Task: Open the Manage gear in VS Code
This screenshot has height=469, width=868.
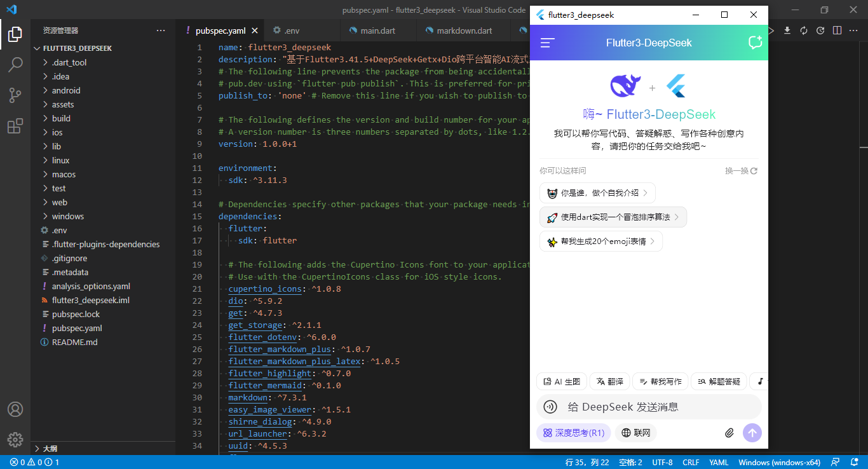Action: coord(15,439)
